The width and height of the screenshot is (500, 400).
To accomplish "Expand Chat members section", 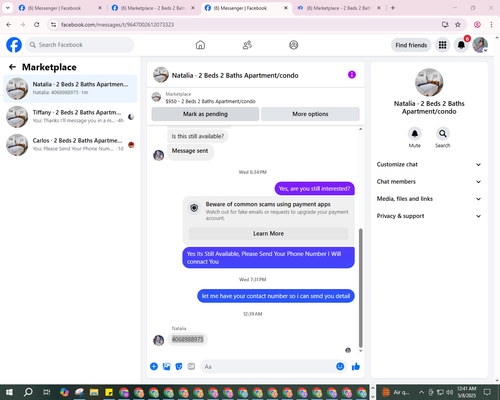I will click(429, 182).
